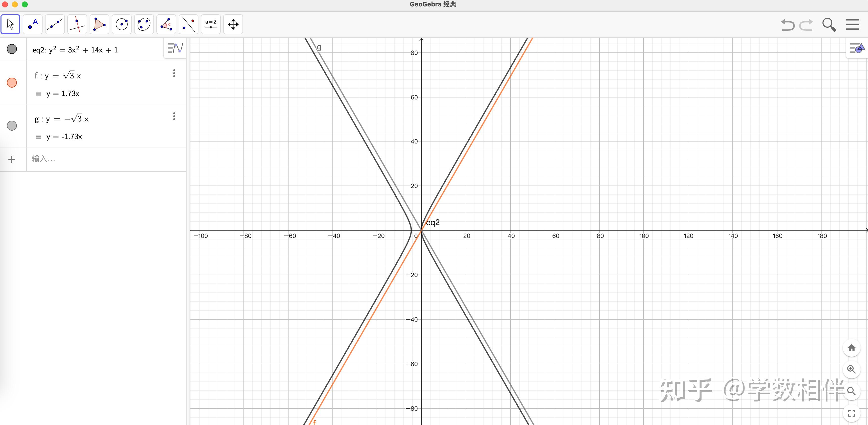Select the Perpendicular Line tool
This screenshot has width=868, height=425.
coord(77,24)
